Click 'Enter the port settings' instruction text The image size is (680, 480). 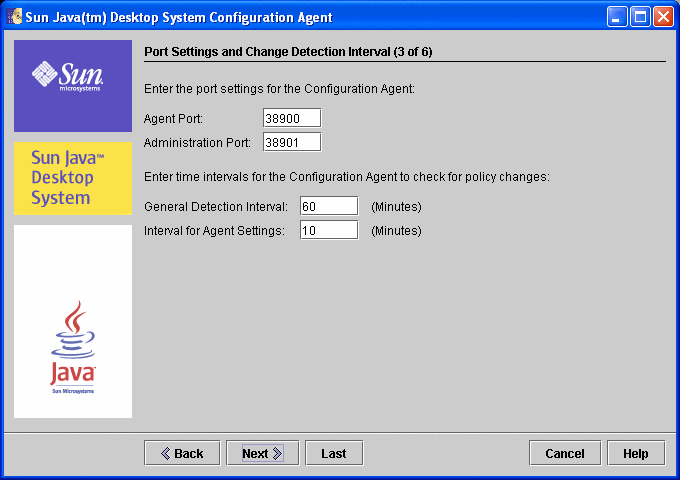279,89
